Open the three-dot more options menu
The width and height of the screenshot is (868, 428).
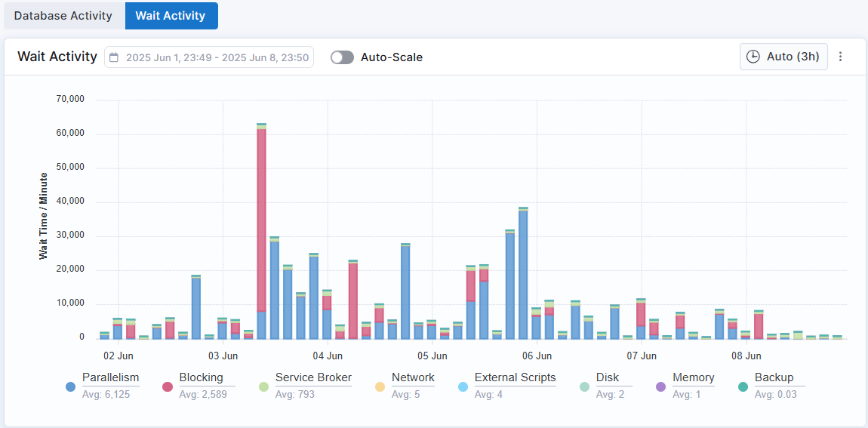[840, 57]
